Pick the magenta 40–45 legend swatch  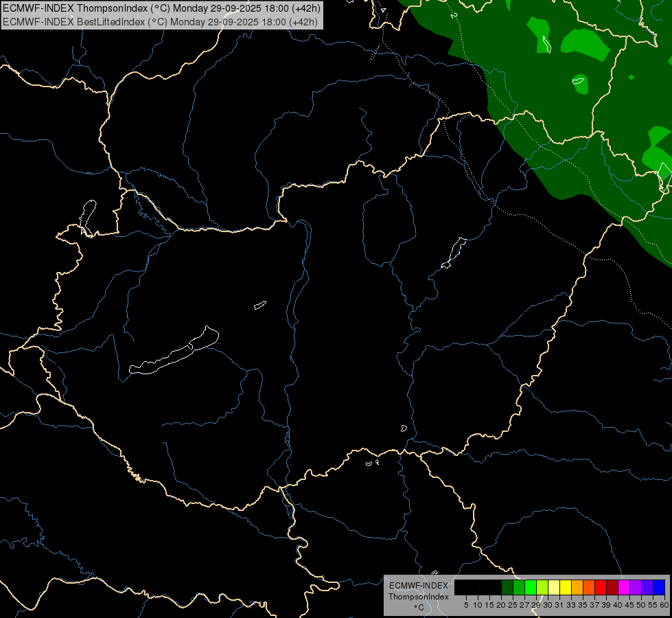pyautogui.click(x=624, y=587)
